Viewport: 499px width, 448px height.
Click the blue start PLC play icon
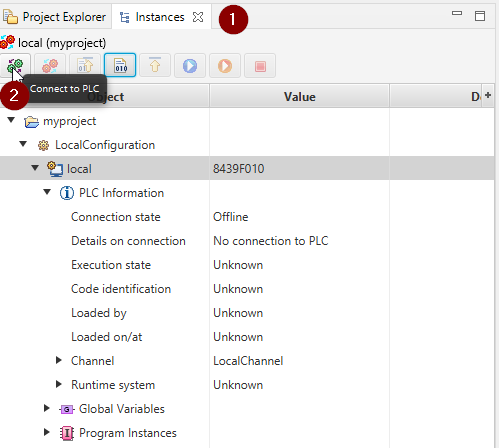click(190, 66)
